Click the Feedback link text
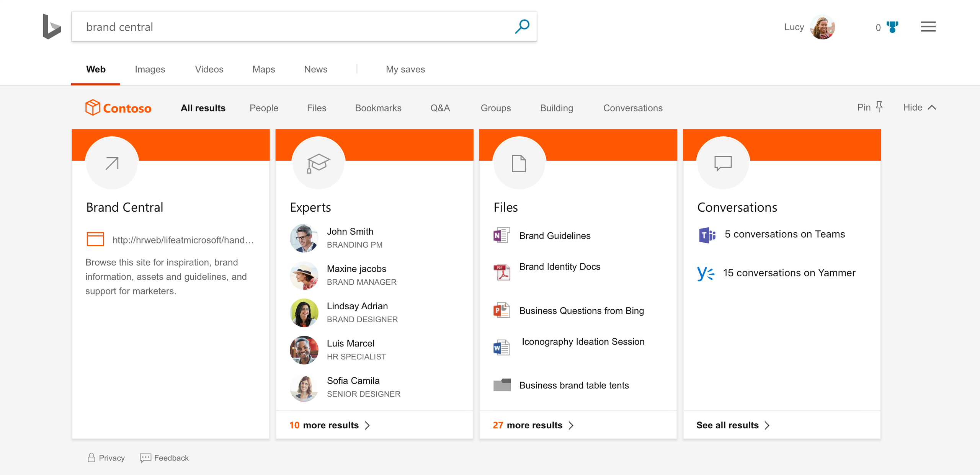The height and width of the screenshot is (475, 980). point(171,458)
